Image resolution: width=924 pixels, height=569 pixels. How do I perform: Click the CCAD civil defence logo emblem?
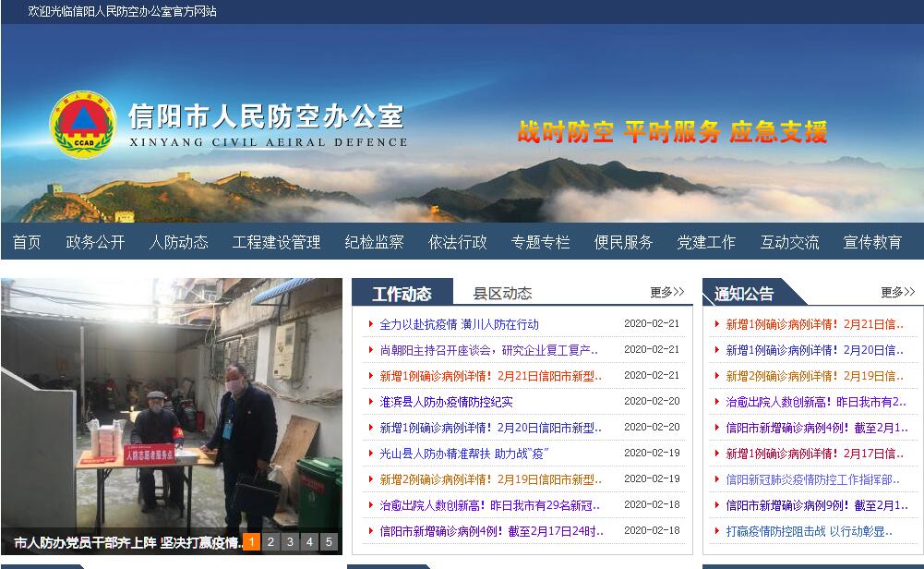[82, 124]
